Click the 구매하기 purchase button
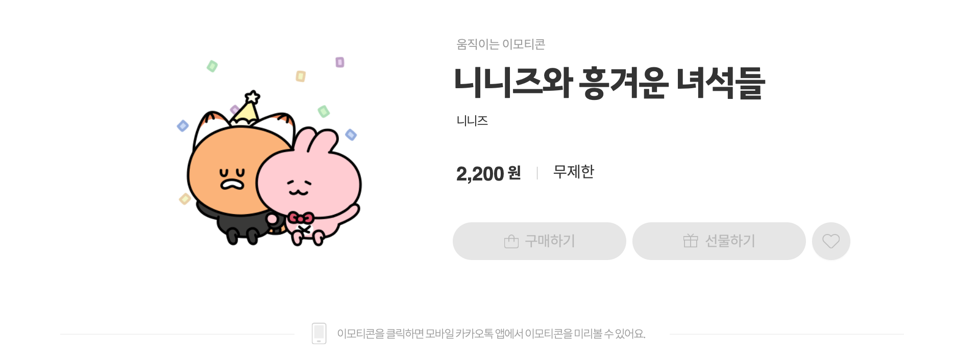Viewport: 980px width, 363px height. pyautogui.click(x=539, y=241)
